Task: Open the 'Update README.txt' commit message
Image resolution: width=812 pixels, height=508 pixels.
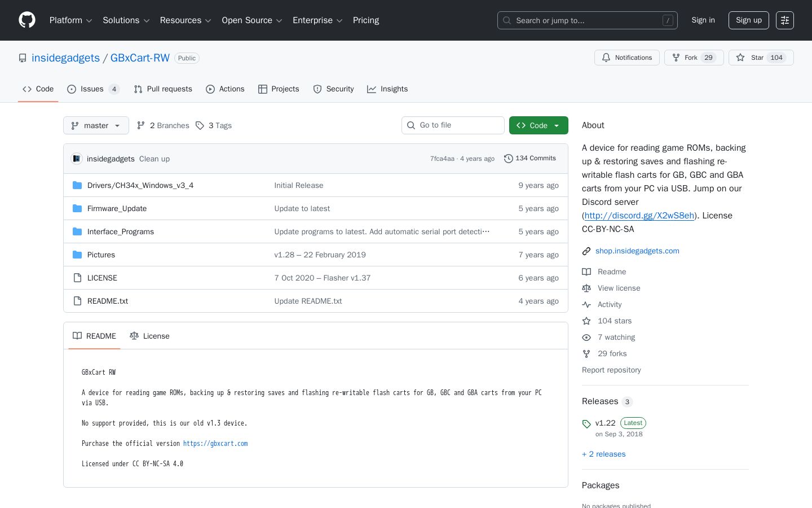Action: 308,301
